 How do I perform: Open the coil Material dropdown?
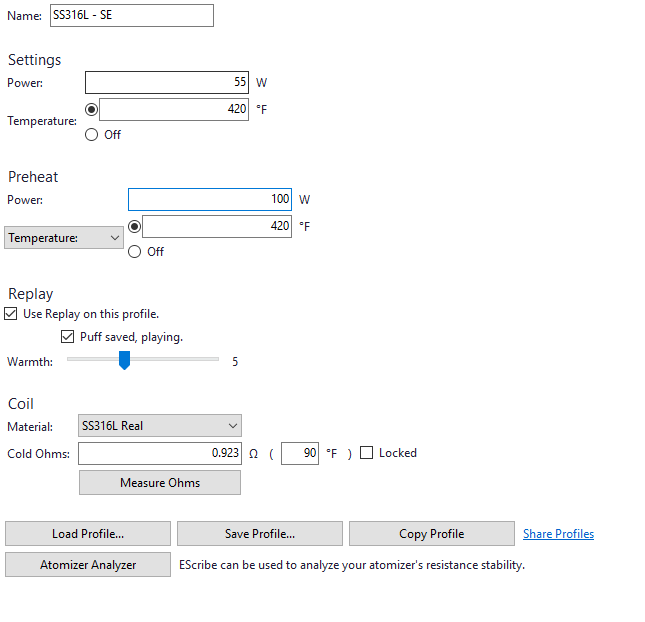pos(160,426)
